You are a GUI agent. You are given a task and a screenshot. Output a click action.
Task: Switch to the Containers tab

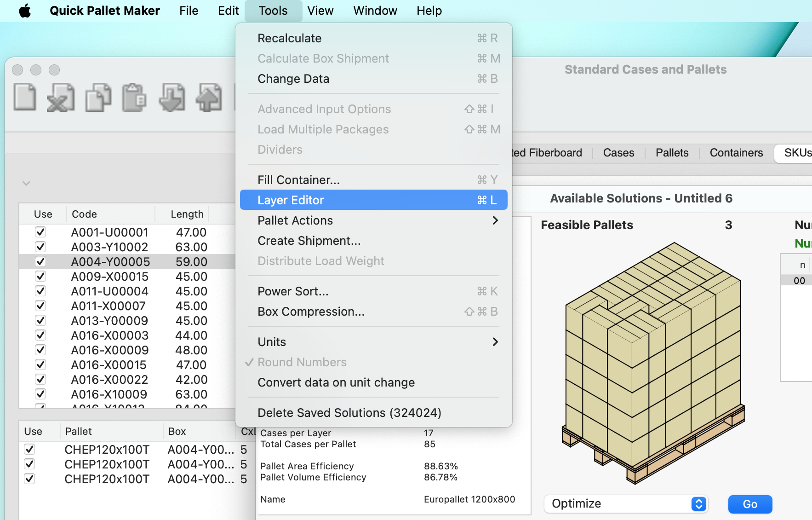coord(736,153)
